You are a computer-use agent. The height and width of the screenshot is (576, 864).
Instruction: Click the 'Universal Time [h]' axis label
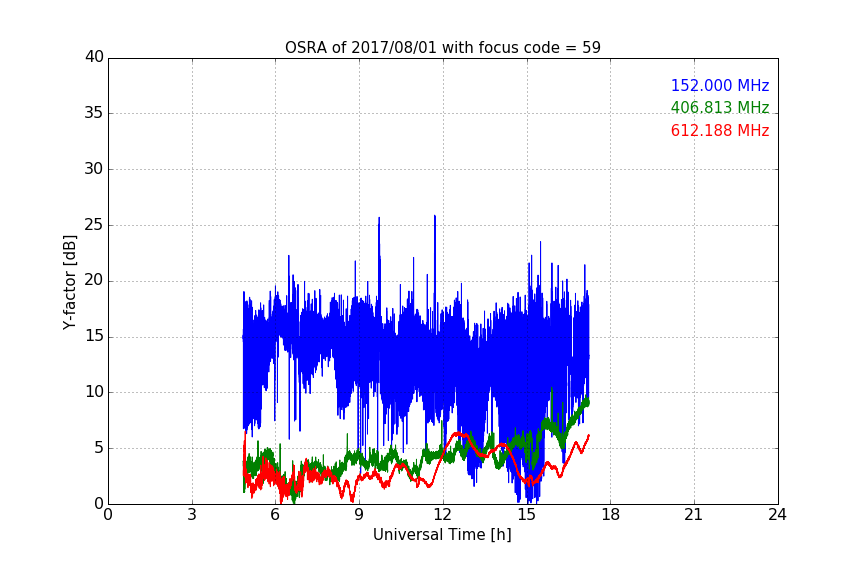pos(442,535)
